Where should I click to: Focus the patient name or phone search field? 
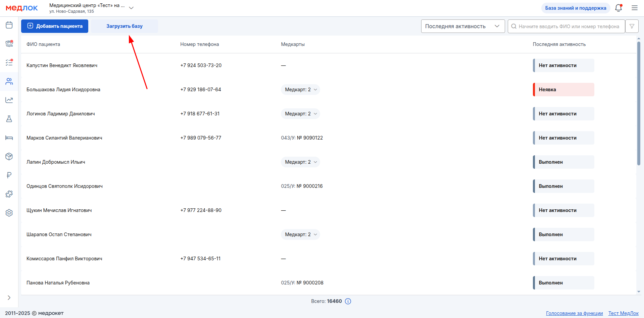click(566, 26)
